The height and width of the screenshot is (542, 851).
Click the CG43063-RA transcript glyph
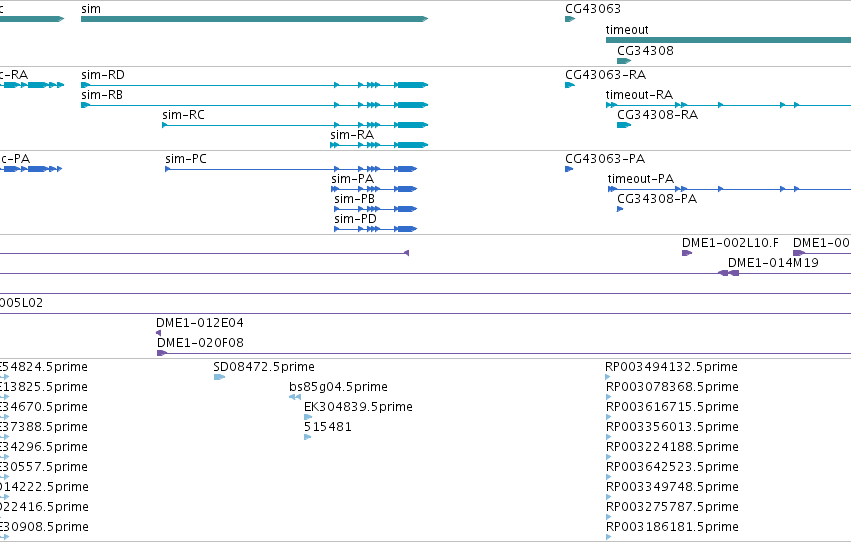coord(570,85)
